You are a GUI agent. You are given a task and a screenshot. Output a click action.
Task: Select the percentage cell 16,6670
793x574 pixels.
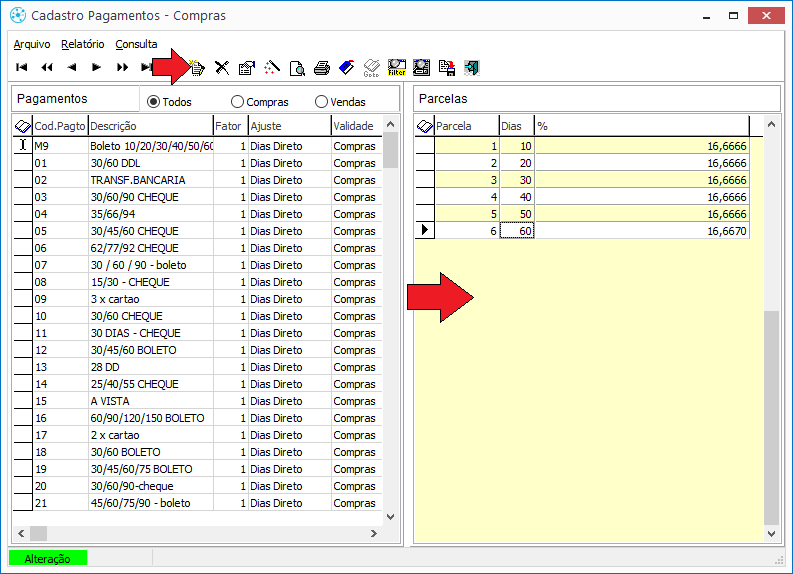tap(642, 231)
